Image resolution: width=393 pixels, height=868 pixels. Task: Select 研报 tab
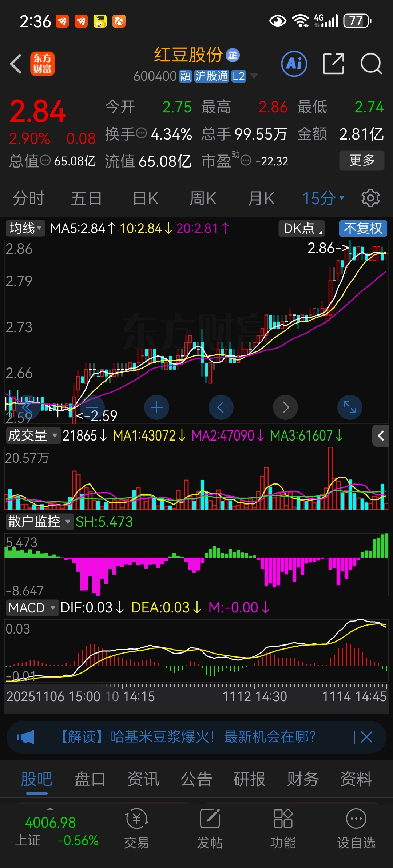coord(250,779)
